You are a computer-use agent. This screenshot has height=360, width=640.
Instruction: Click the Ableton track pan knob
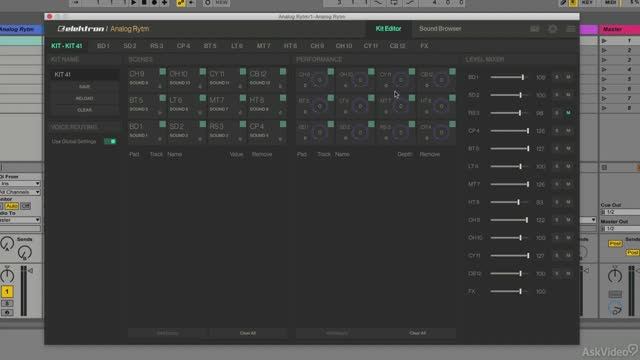pos(7,276)
